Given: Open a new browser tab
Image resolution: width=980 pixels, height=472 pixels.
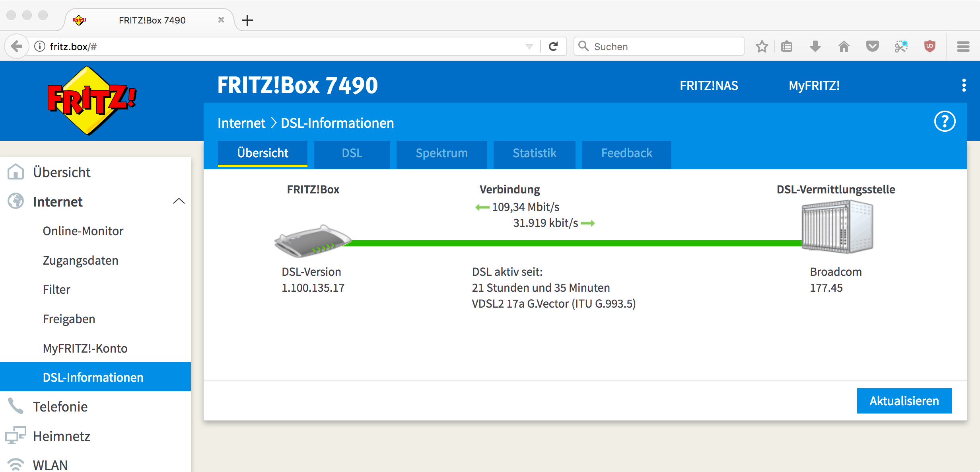Looking at the screenshot, I should 247,20.
